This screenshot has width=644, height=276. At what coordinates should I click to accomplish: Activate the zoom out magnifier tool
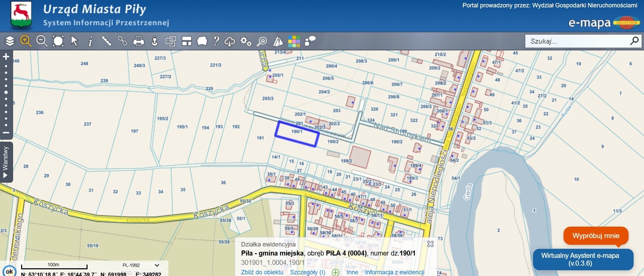pyautogui.click(x=42, y=41)
